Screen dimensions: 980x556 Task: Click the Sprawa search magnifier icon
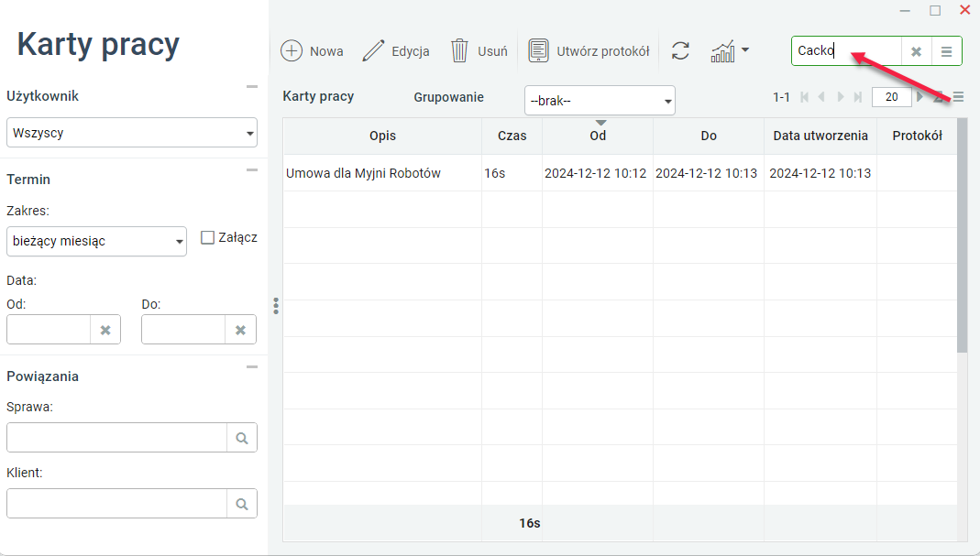pyautogui.click(x=242, y=438)
